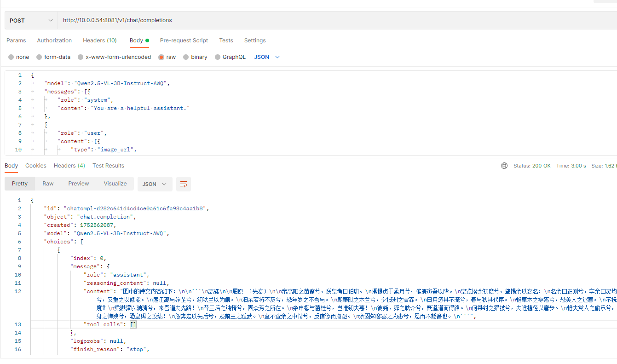Viewport: 617px width, 364px height.
Task: Choose the binary body type
Action: click(195, 57)
